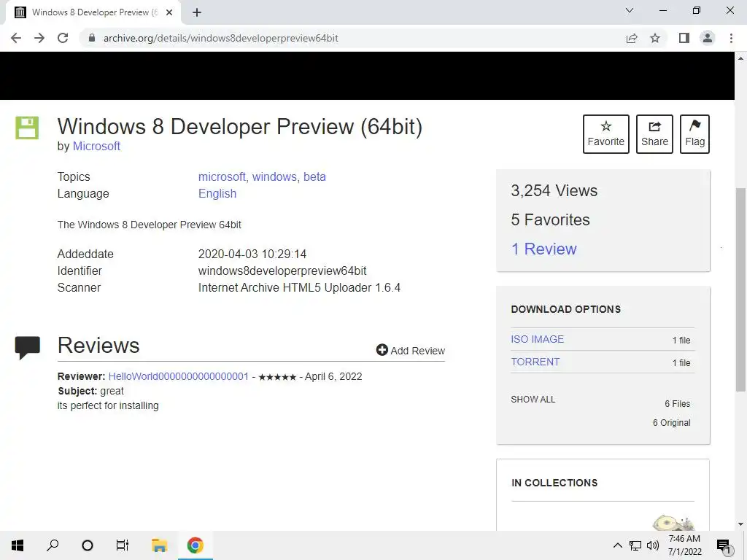Image resolution: width=747 pixels, height=560 pixels.
Task: Click the collection thumbnail under IN COLLECTIONS
Action: [673, 522]
